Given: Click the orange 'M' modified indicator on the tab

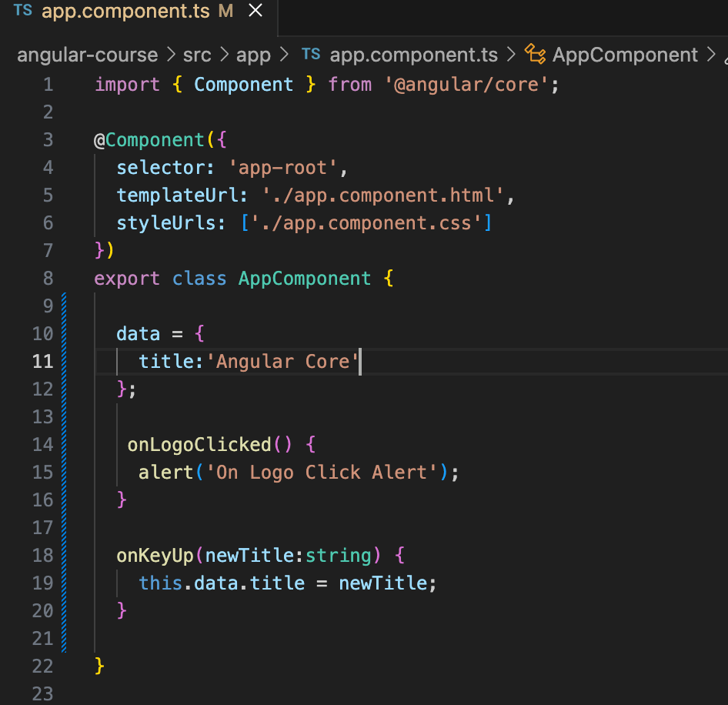Looking at the screenshot, I should point(225,12).
